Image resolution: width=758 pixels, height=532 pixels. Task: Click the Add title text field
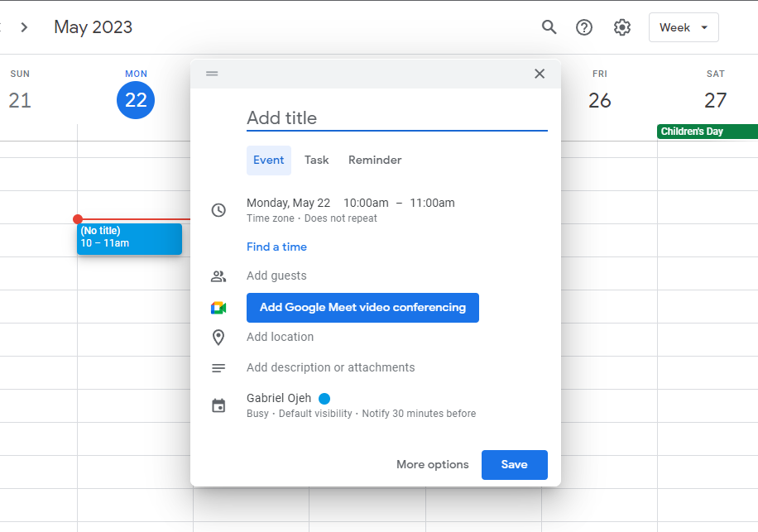point(396,118)
